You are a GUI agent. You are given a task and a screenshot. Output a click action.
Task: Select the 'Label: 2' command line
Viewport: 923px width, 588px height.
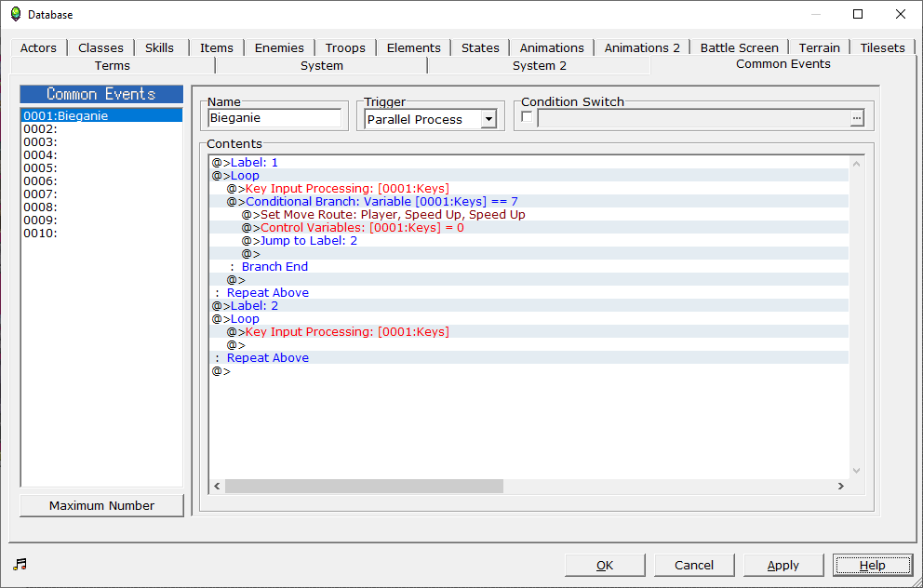point(529,305)
